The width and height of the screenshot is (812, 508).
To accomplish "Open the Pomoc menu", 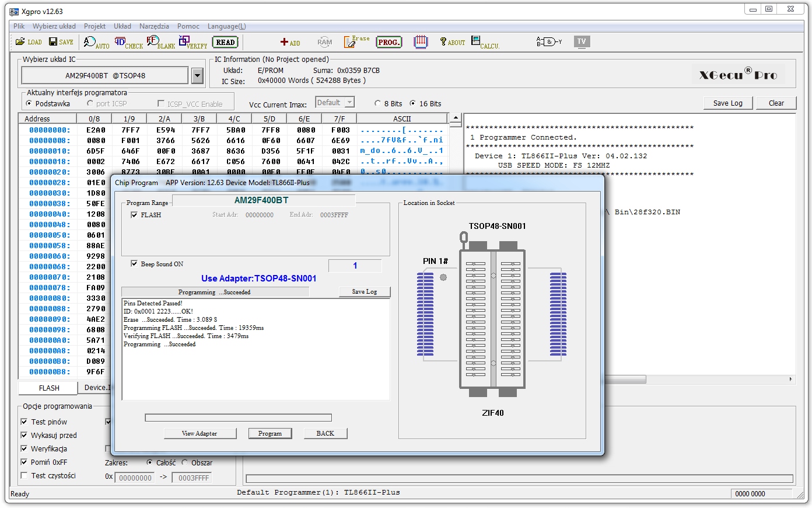I will pyautogui.click(x=188, y=26).
